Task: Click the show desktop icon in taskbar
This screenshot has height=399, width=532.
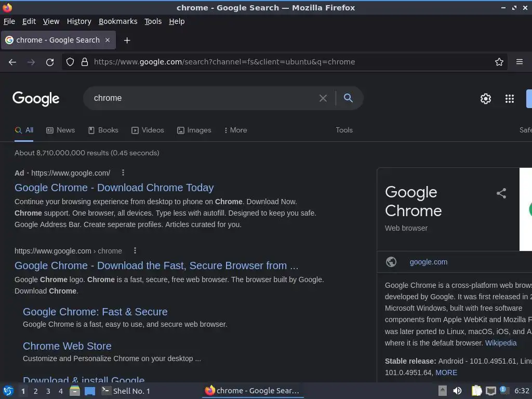Action: pos(90,391)
